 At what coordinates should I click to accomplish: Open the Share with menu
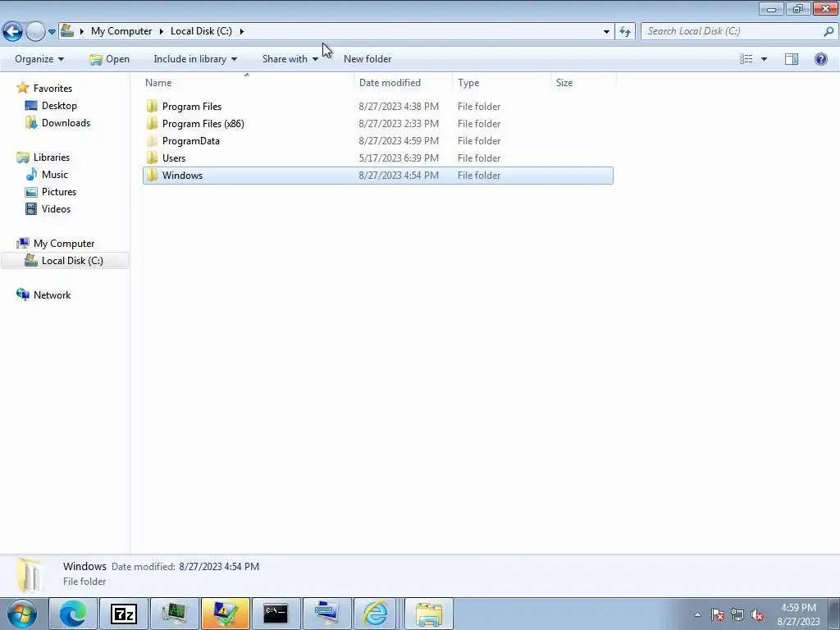pyautogui.click(x=290, y=59)
